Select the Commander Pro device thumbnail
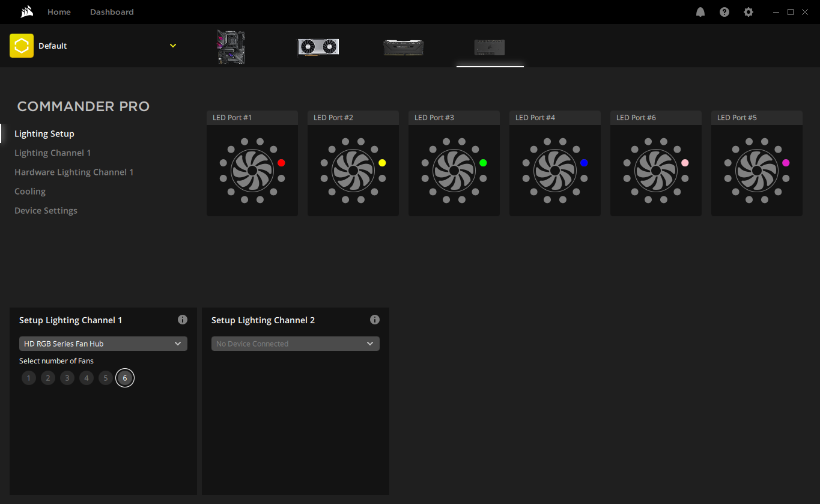 [490, 47]
